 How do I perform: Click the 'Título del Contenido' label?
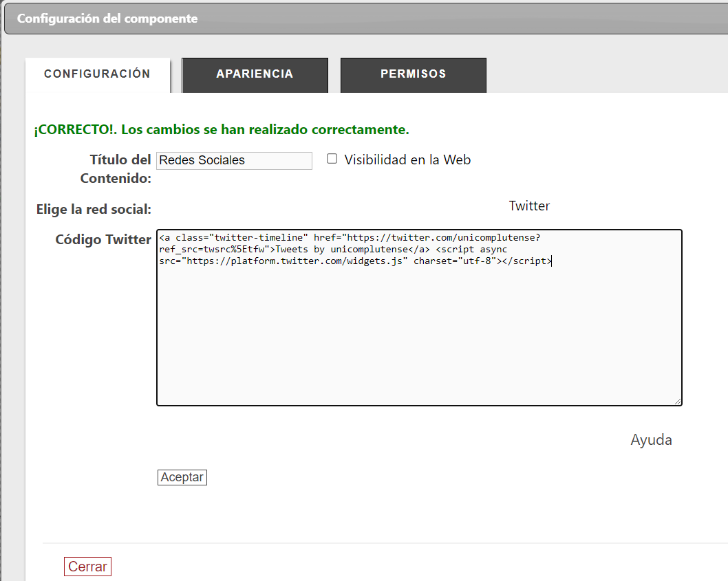pos(117,168)
